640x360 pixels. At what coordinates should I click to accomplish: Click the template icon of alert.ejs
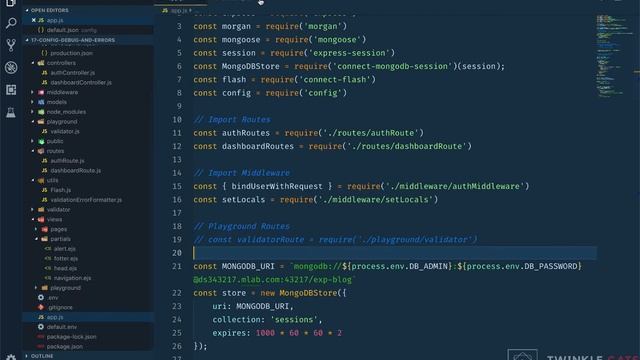[x=48, y=249]
